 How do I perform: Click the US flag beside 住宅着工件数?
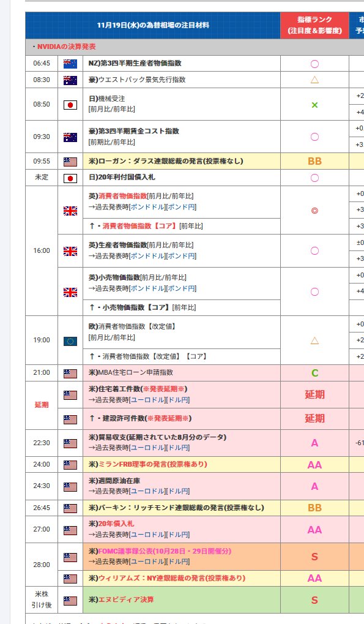click(70, 395)
